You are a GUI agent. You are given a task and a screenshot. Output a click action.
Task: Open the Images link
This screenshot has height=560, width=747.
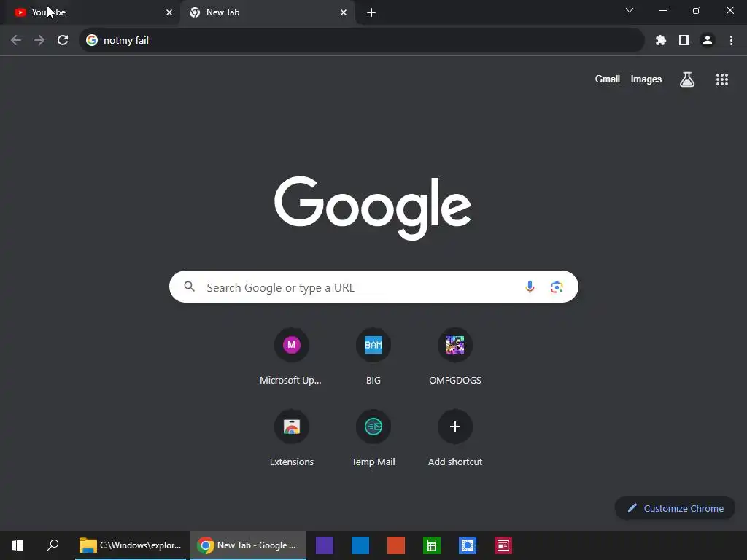click(x=646, y=79)
